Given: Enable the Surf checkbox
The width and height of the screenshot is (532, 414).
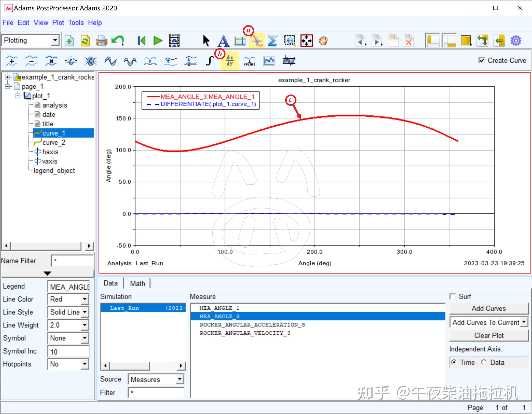Looking at the screenshot, I should (453, 296).
